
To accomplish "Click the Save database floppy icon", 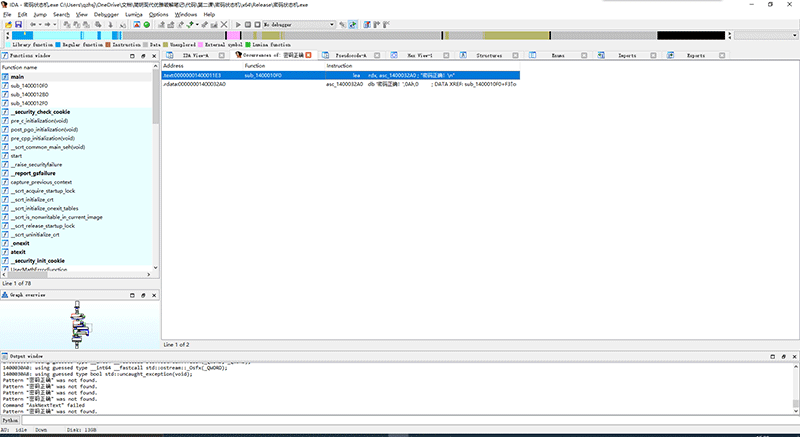I will pyautogui.click(x=17, y=24).
